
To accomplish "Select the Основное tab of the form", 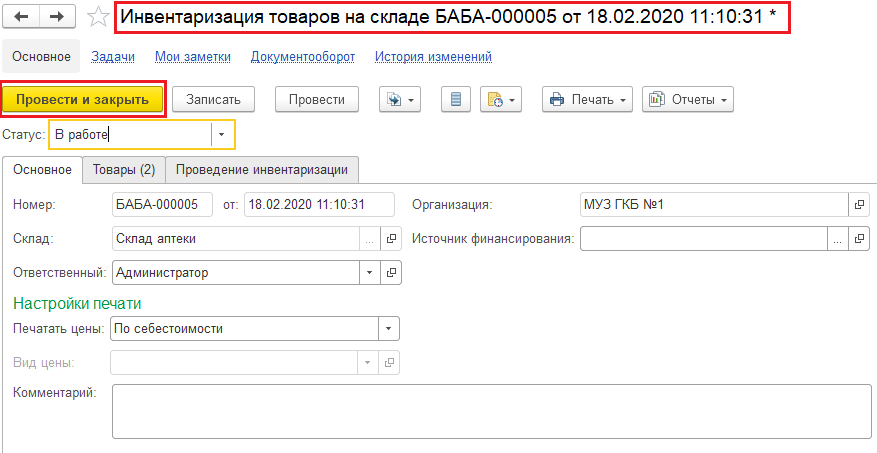I will (x=43, y=169).
